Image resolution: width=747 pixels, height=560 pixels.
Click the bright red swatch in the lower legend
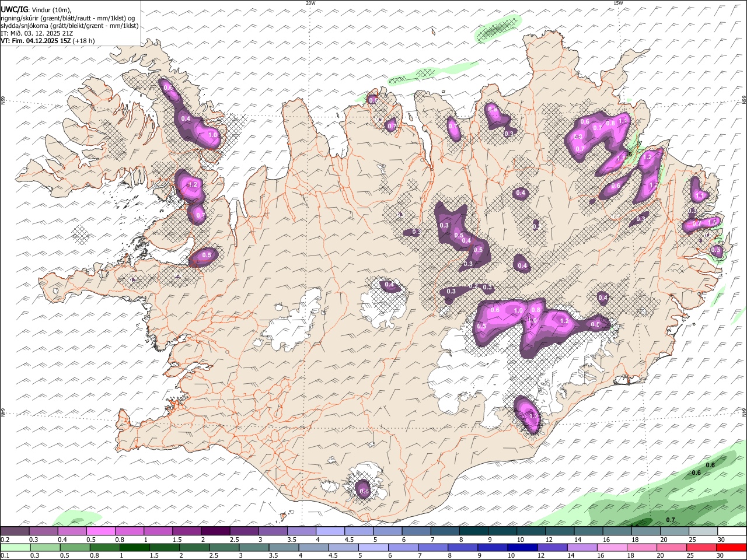click(x=731, y=548)
